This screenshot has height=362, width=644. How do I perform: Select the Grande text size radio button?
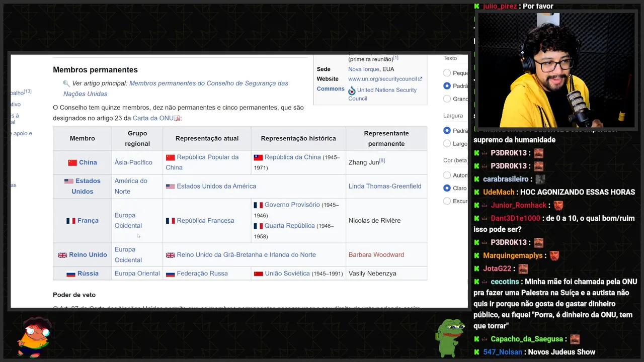point(447,99)
